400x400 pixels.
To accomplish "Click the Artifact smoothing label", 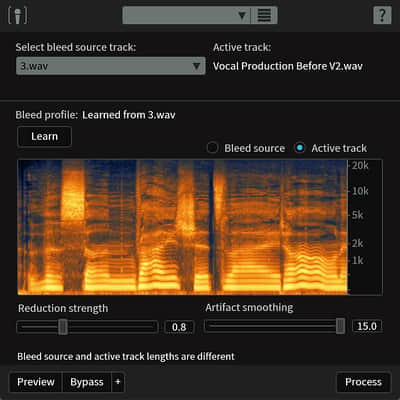I will coord(249,307).
